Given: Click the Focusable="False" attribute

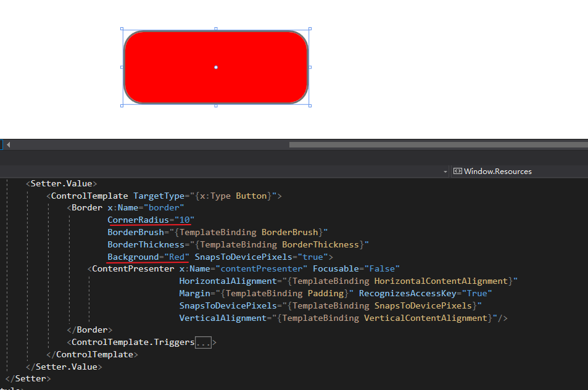Looking at the screenshot, I should (x=356, y=269).
